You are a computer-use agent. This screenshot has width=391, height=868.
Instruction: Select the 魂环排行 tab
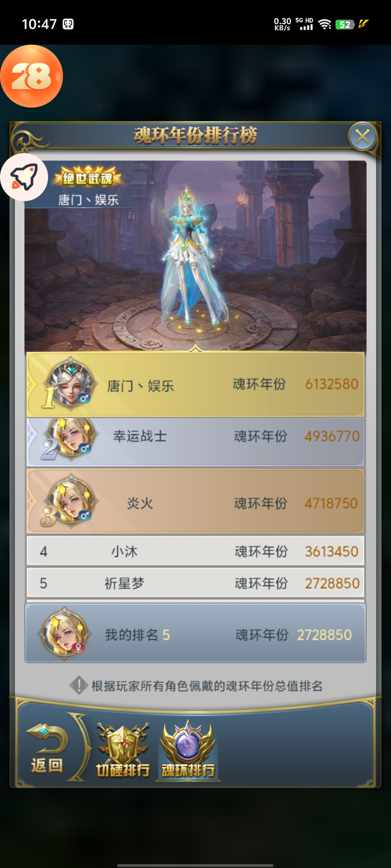(x=188, y=750)
